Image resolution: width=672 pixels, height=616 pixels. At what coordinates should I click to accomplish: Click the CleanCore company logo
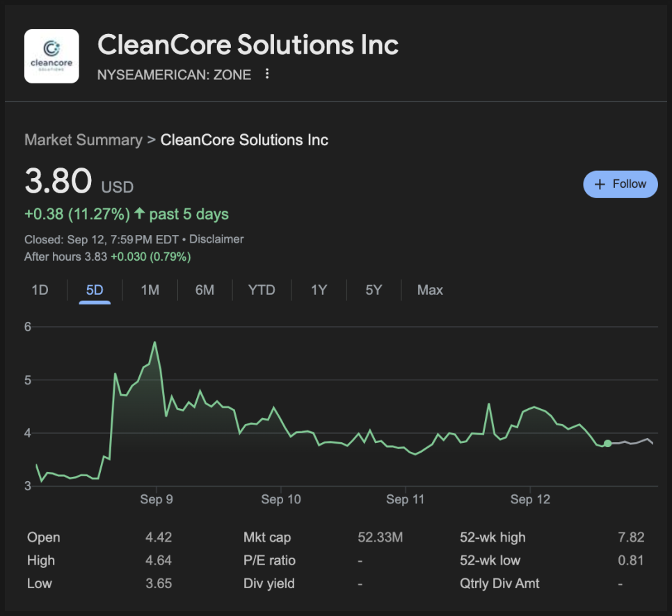coord(51,56)
